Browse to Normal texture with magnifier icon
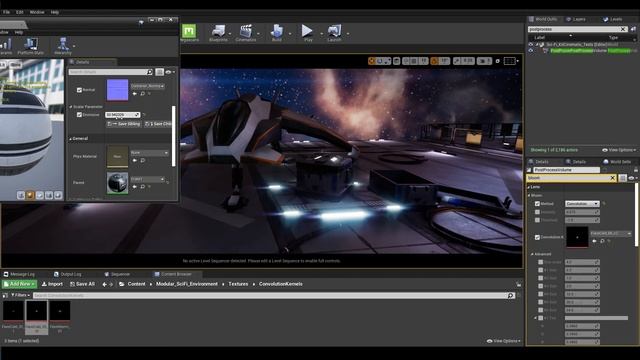Image resolution: width=640 pixels, height=360 pixels. (142, 94)
